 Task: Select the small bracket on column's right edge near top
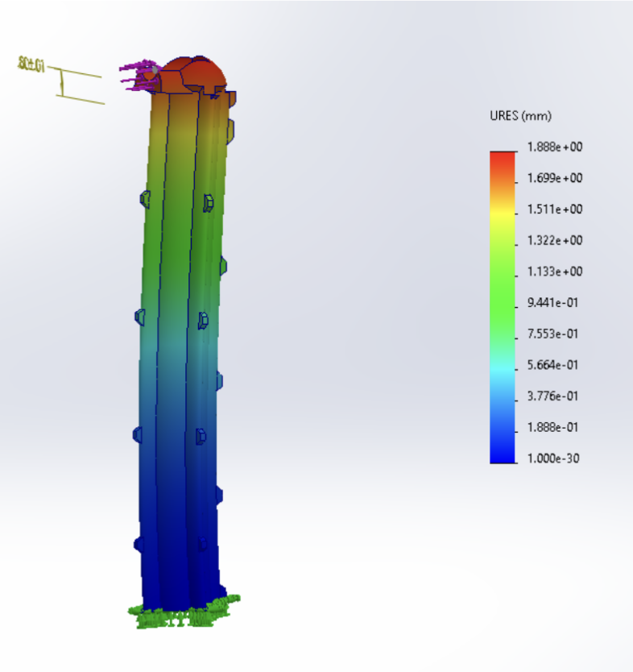tap(231, 129)
